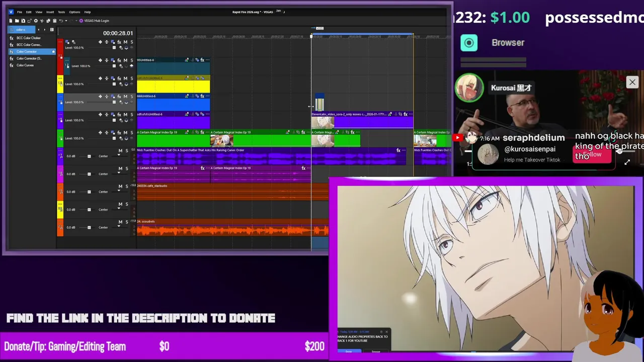Solo the 240334-cafe_starbucks audio track
This screenshot has height=362, width=644.
[127, 186]
